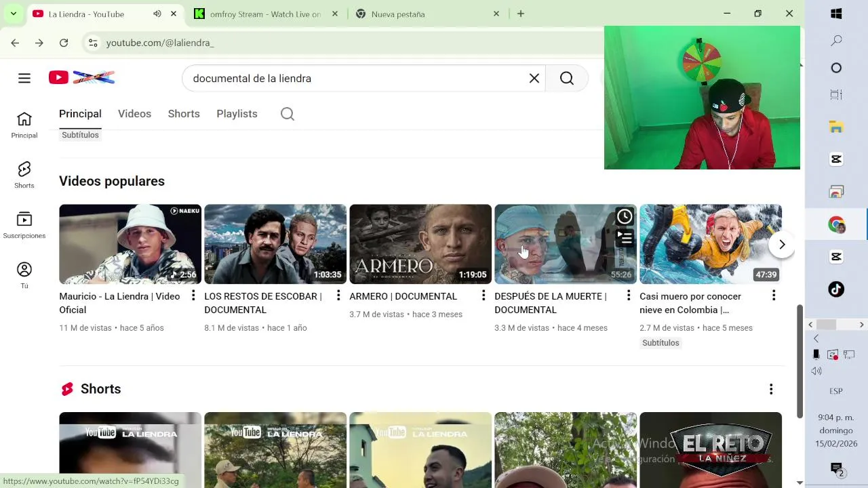Open the volume tray icon
The image size is (868, 488).
pyautogui.click(x=816, y=371)
